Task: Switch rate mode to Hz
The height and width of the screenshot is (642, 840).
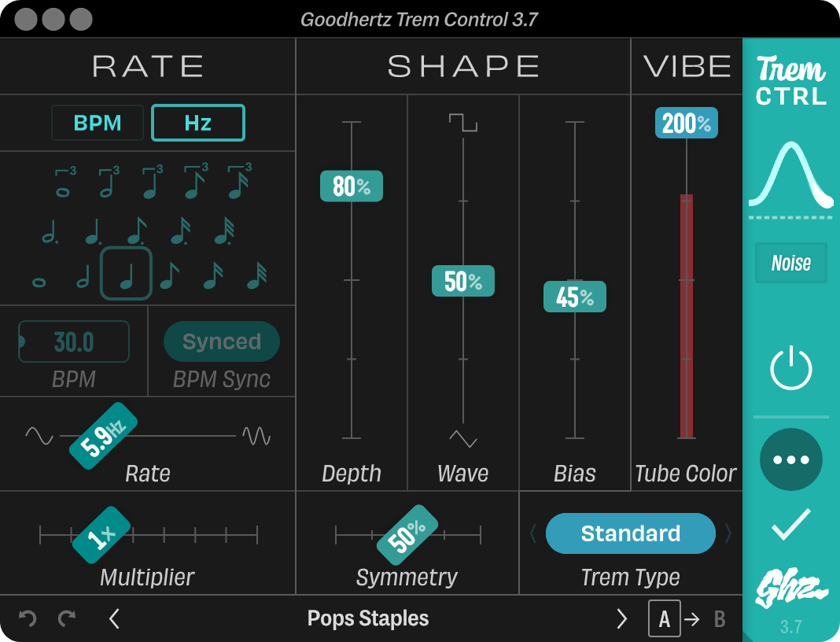Action: [198, 123]
